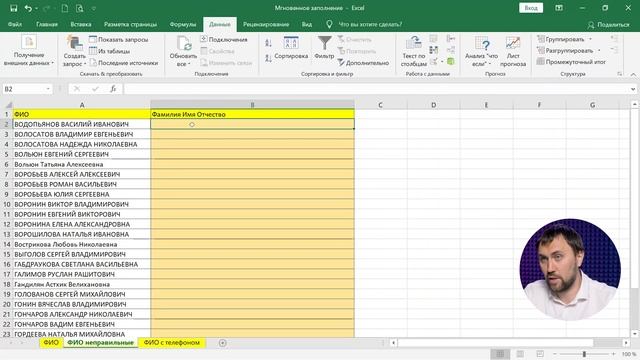
Task: Click the Remove Duplicates icon
Action: pos(433,50)
